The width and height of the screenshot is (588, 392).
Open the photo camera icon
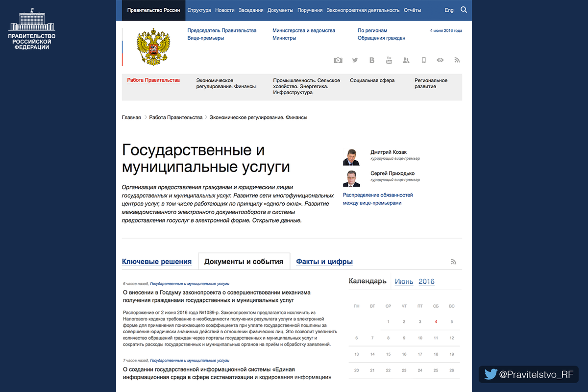338,60
